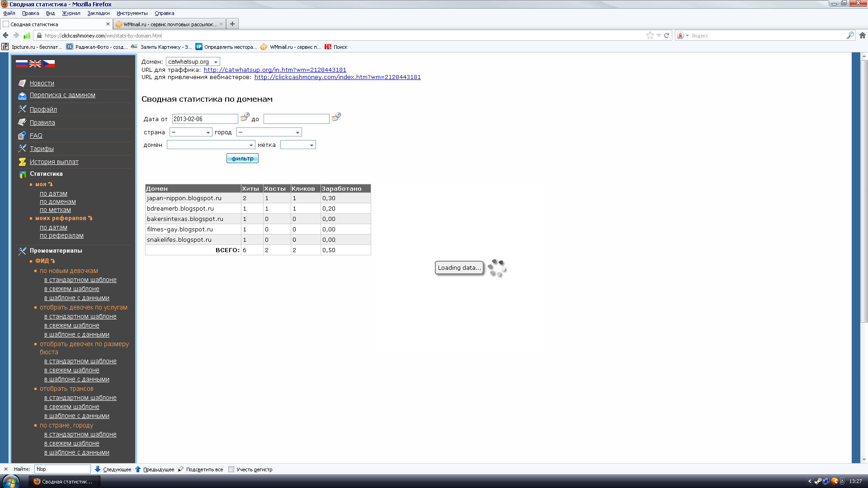Open Файл menu

pyautogui.click(x=9, y=13)
